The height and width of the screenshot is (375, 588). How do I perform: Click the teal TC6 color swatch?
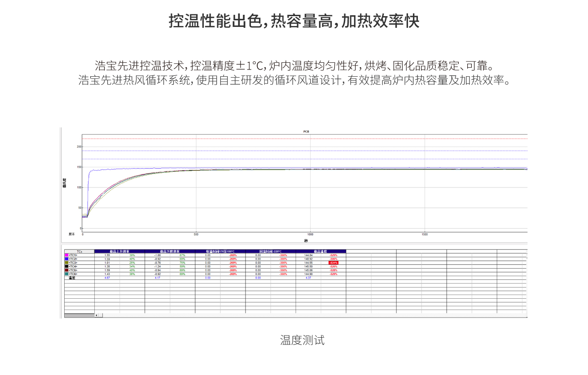[66, 274]
